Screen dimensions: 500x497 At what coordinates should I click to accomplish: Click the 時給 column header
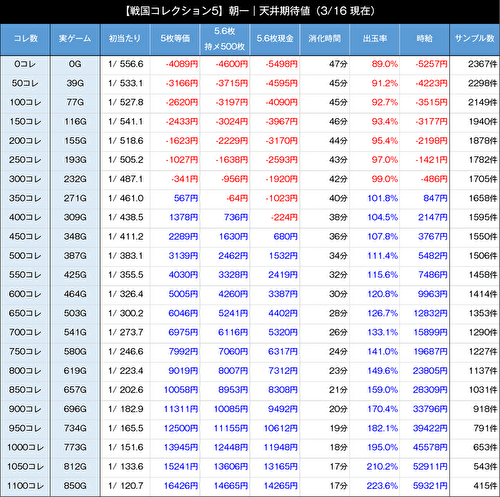pyautogui.click(x=425, y=39)
